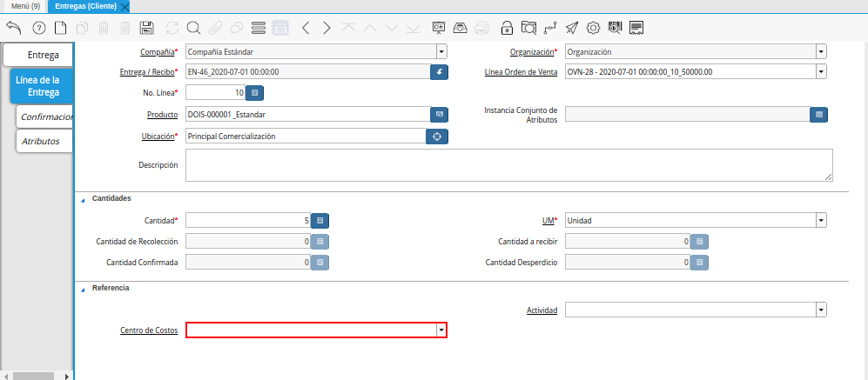Click the print icon in toolbar
868x380 pixels.
coord(482,28)
